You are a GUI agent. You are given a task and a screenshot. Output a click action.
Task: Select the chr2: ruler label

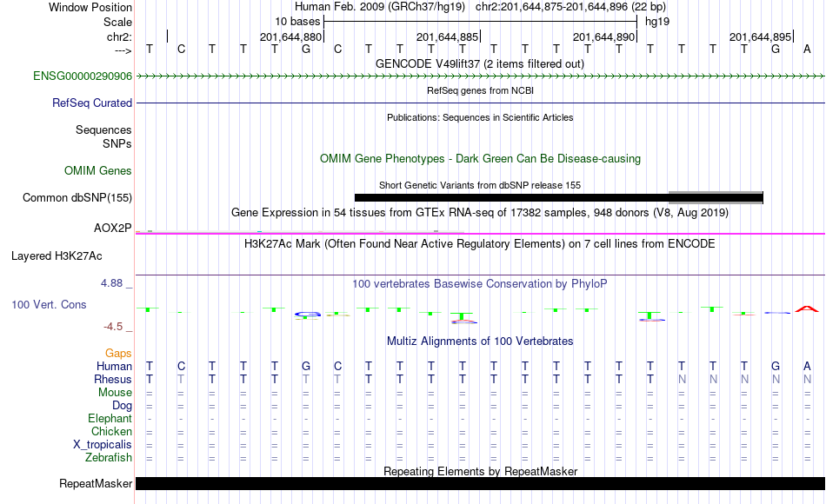point(119,36)
